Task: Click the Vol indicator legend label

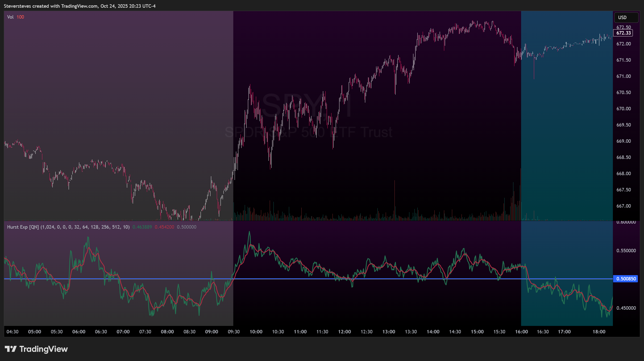Action: 10,17
